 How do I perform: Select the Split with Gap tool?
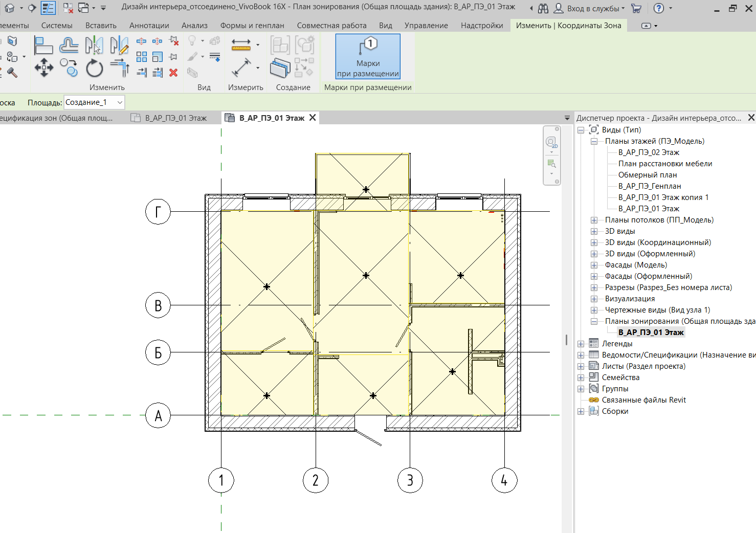point(158,41)
